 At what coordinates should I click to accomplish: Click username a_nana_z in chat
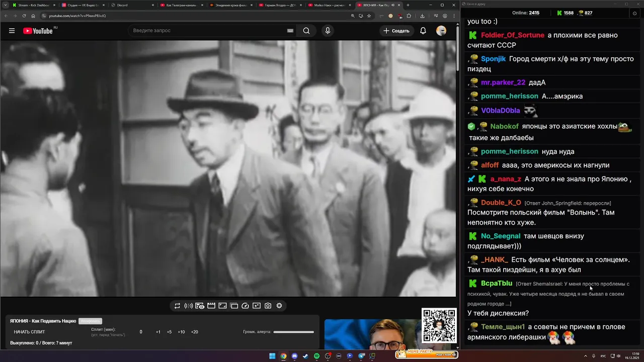tap(506, 179)
